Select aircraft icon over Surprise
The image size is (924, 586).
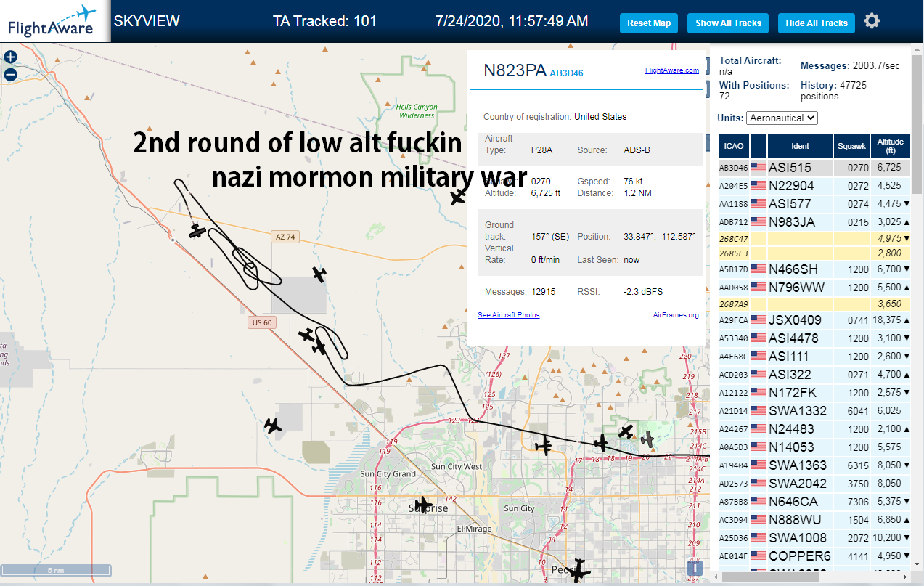tap(422, 505)
